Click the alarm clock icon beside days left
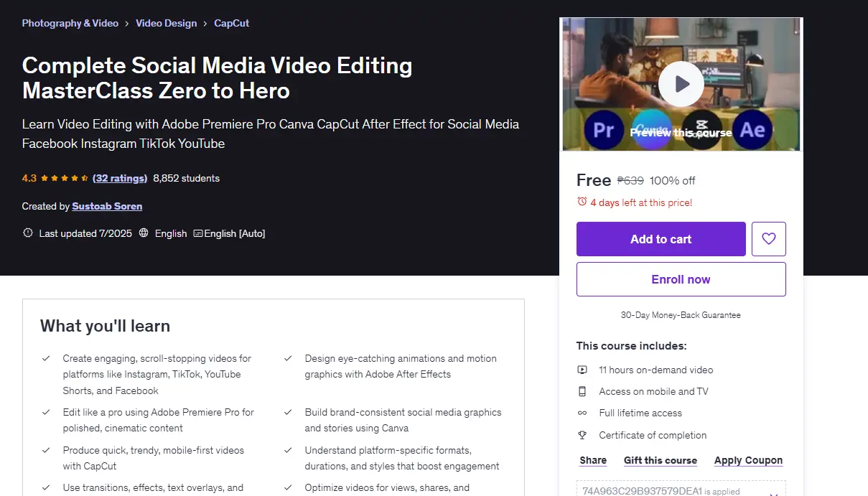Image resolution: width=868 pixels, height=496 pixels. [x=582, y=202]
